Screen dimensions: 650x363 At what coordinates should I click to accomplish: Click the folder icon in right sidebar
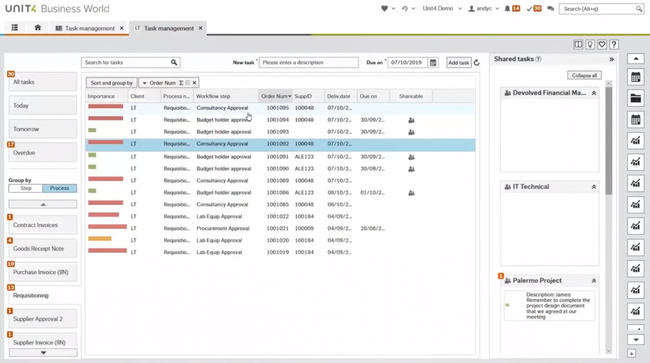pos(635,98)
